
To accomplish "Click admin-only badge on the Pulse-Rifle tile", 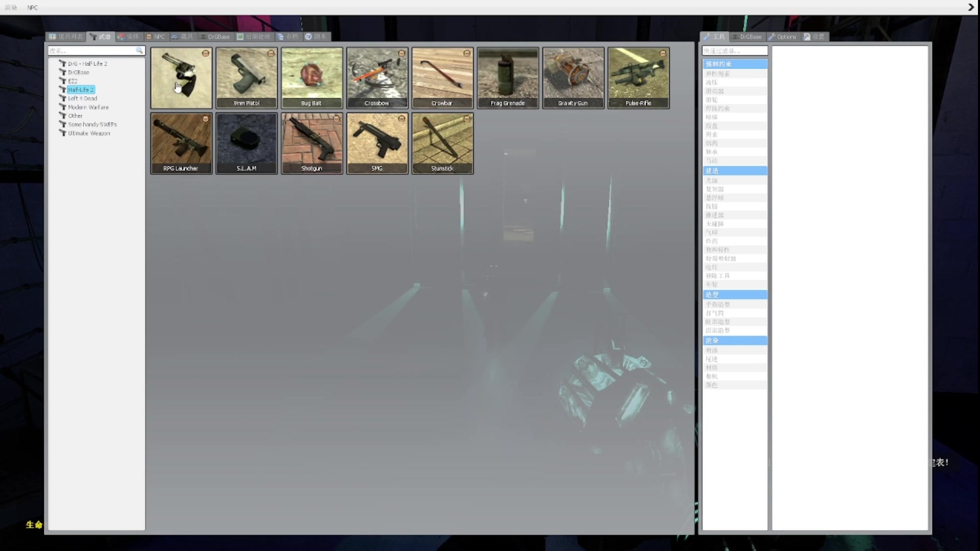I will [x=663, y=53].
